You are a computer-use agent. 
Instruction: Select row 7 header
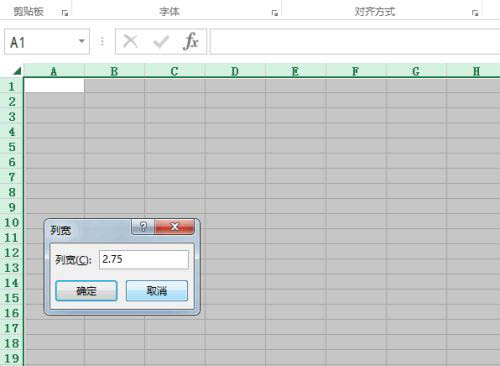12,177
